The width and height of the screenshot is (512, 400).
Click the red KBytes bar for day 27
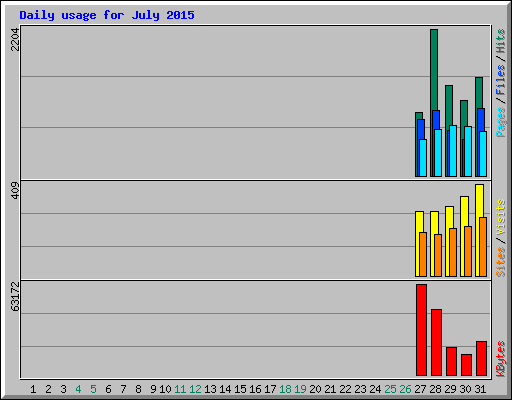coord(421,330)
